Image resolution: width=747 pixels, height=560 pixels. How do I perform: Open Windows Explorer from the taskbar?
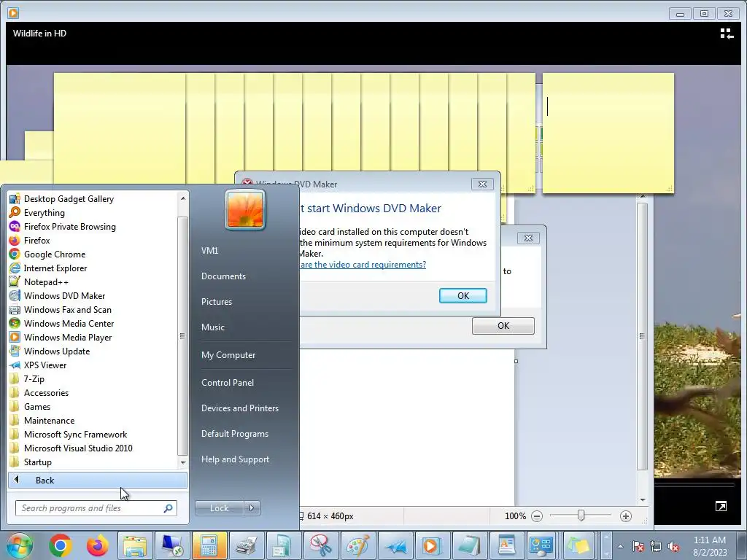pos(135,545)
